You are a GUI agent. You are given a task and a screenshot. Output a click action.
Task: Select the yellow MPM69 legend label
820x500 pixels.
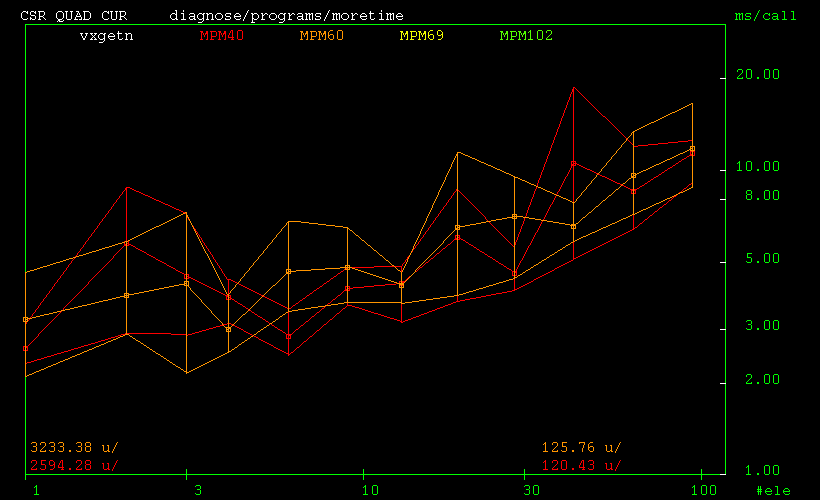(x=422, y=36)
